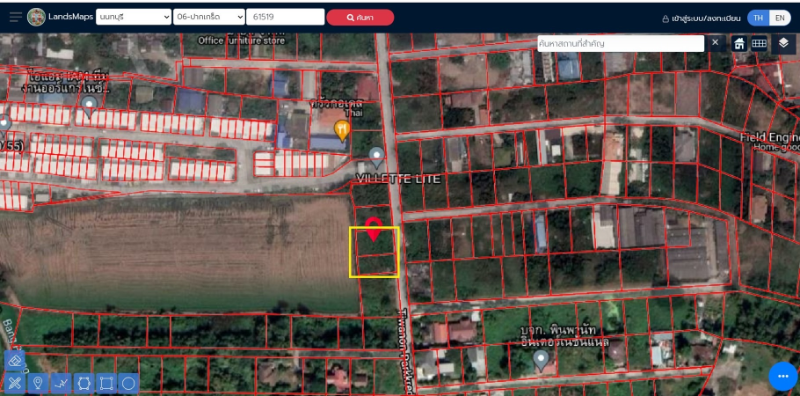
Task: Focus the parcel number field 61519
Action: (x=285, y=17)
